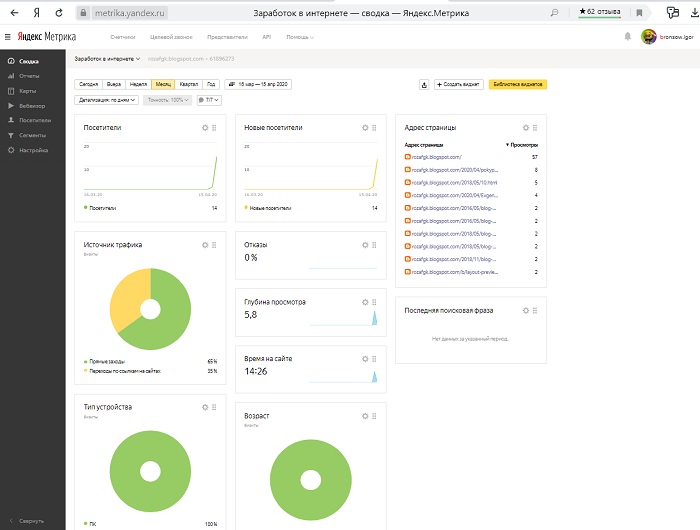Click drag handle of Новые посетители widget

click(374, 128)
